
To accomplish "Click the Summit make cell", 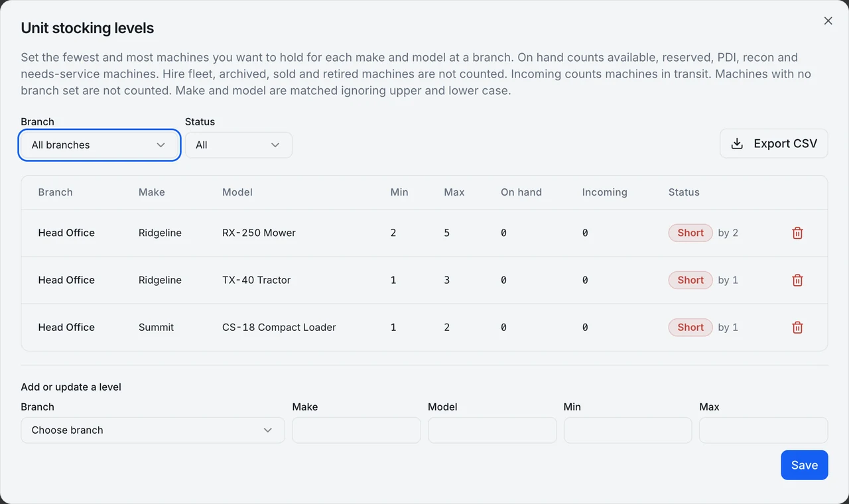I will [x=156, y=327].
